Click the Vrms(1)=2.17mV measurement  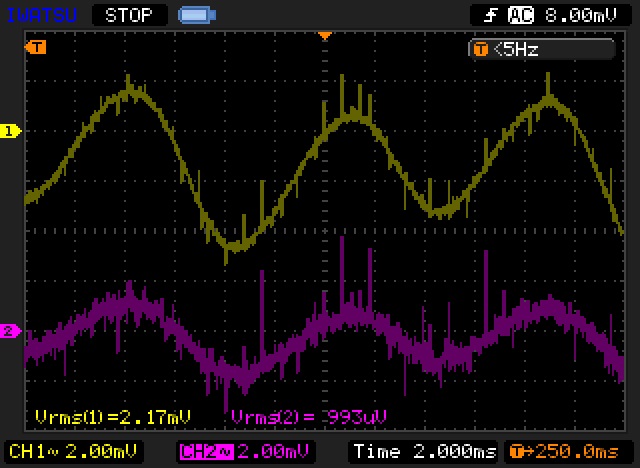[113, 417]
